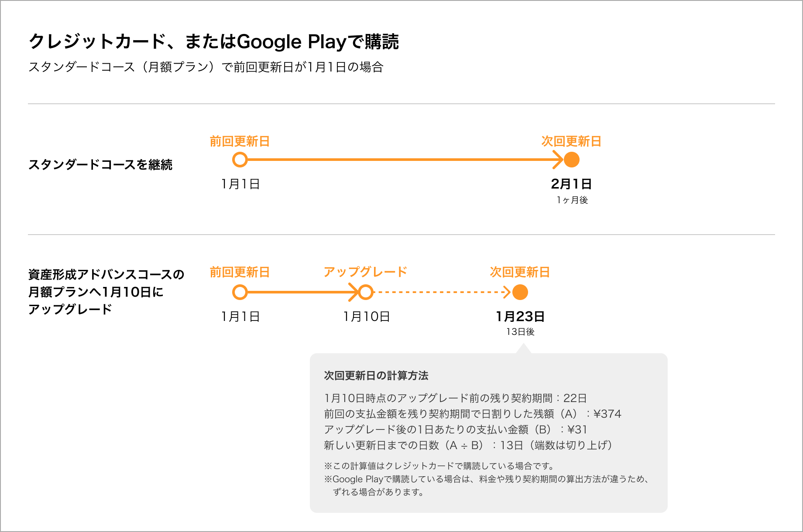Click the hollow circle marker above 1月1日 in the upgrade timeline

coord(240,292)
